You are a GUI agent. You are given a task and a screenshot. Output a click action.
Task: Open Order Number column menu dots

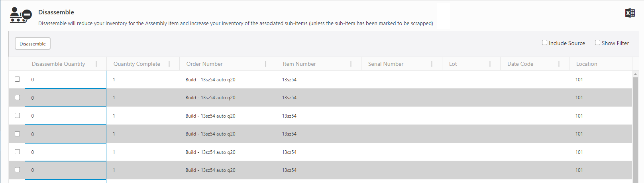tap(265, 64)
